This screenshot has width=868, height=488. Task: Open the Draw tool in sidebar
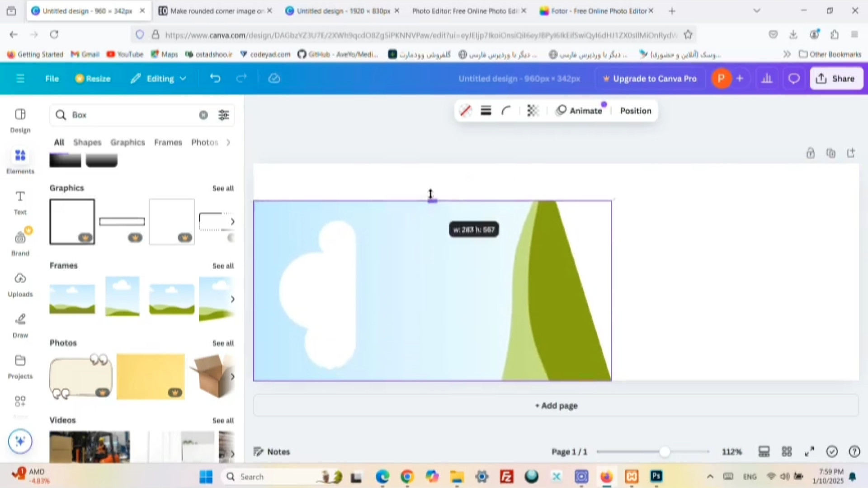(20, 326)
